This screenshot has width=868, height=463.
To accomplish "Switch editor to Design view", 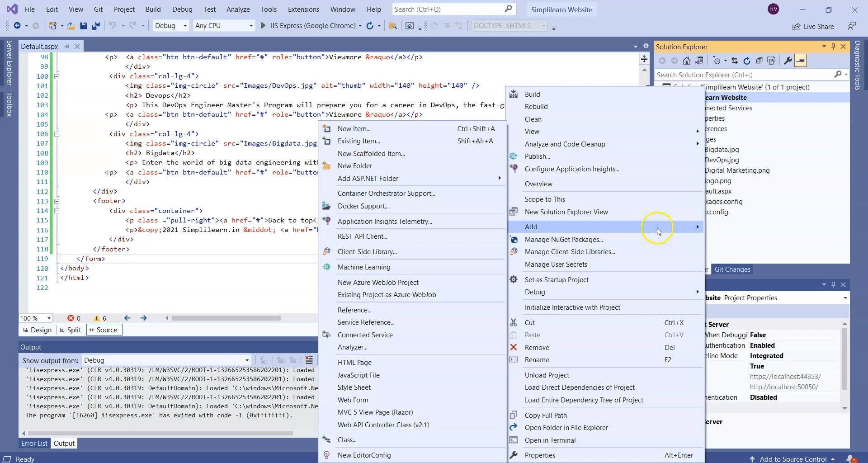I will (38, 330).
